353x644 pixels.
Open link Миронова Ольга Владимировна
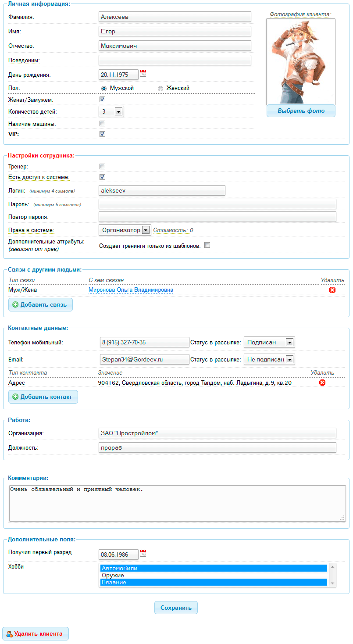(x=131, y=290)
